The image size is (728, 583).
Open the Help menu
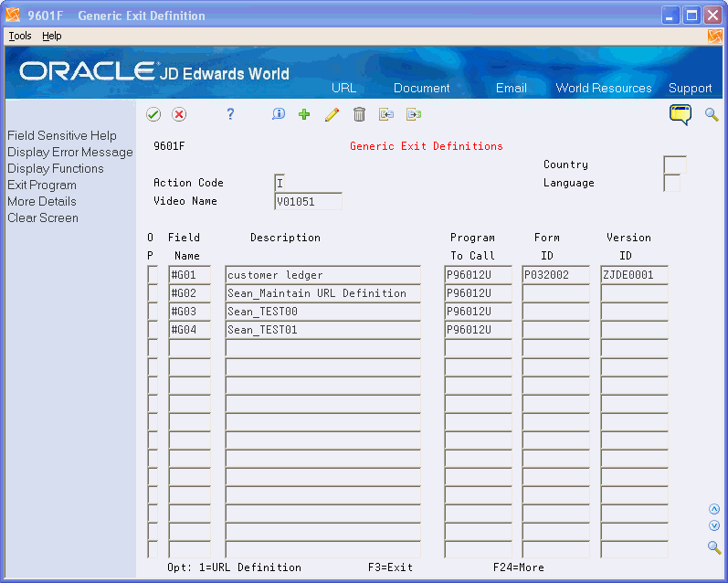click(x=51, y=36)
